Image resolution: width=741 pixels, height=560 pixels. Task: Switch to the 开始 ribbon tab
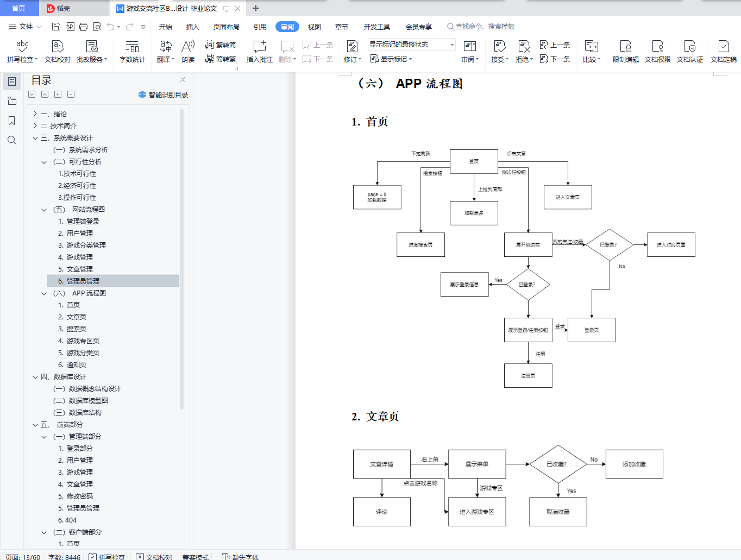[x=166, y=27]
